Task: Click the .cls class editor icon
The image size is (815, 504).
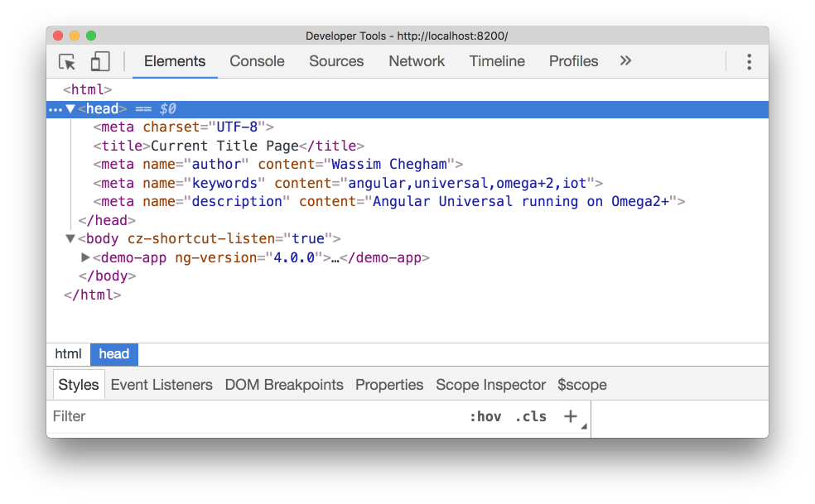Action: (530, 416)
